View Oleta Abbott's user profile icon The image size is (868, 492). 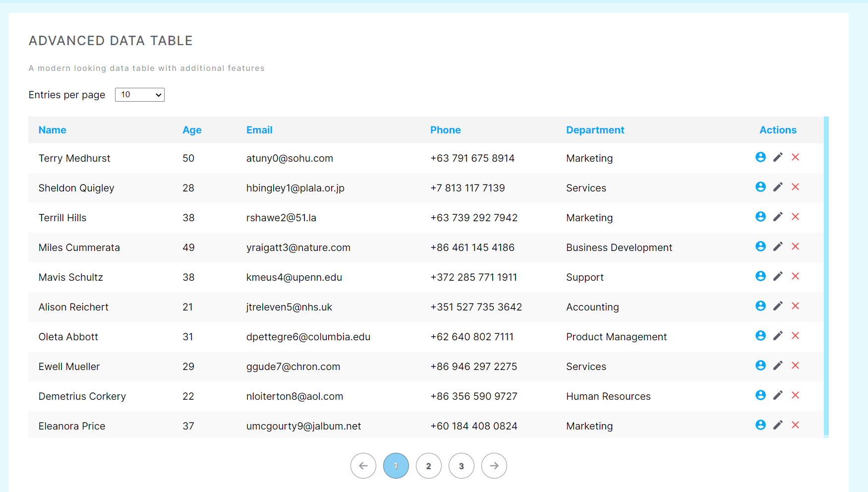coord(760,336)
